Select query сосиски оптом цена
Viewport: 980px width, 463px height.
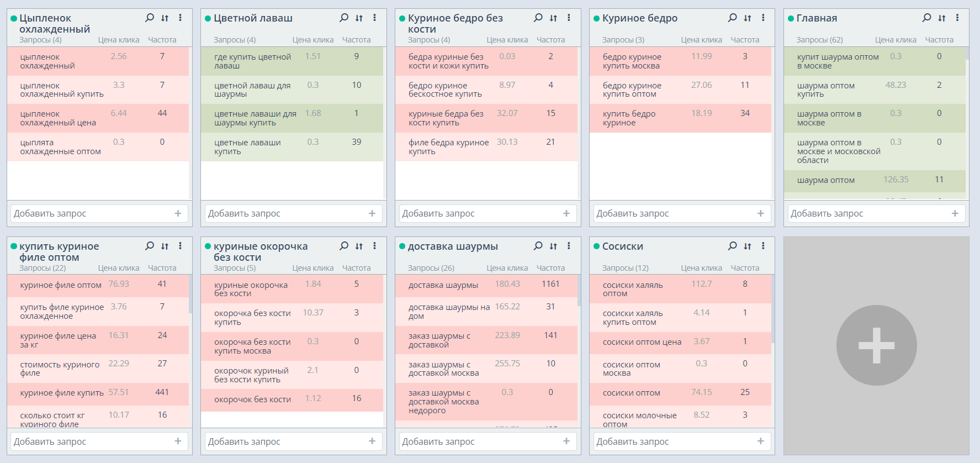(x=642, y=342)
